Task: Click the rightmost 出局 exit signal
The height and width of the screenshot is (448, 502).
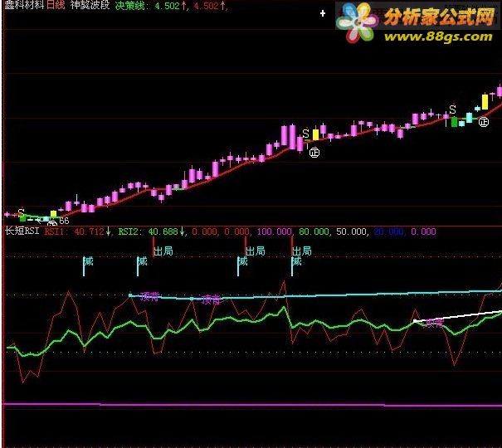Action: [x=301, y=251]
